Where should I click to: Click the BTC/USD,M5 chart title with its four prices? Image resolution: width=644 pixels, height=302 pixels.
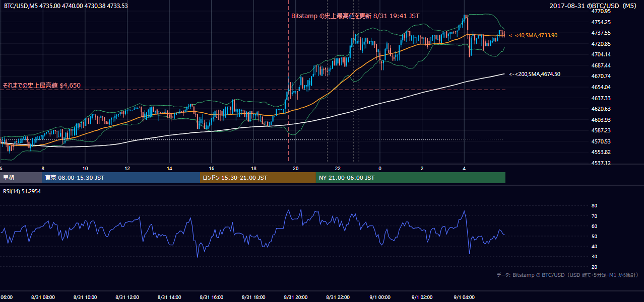pos(66,6)
